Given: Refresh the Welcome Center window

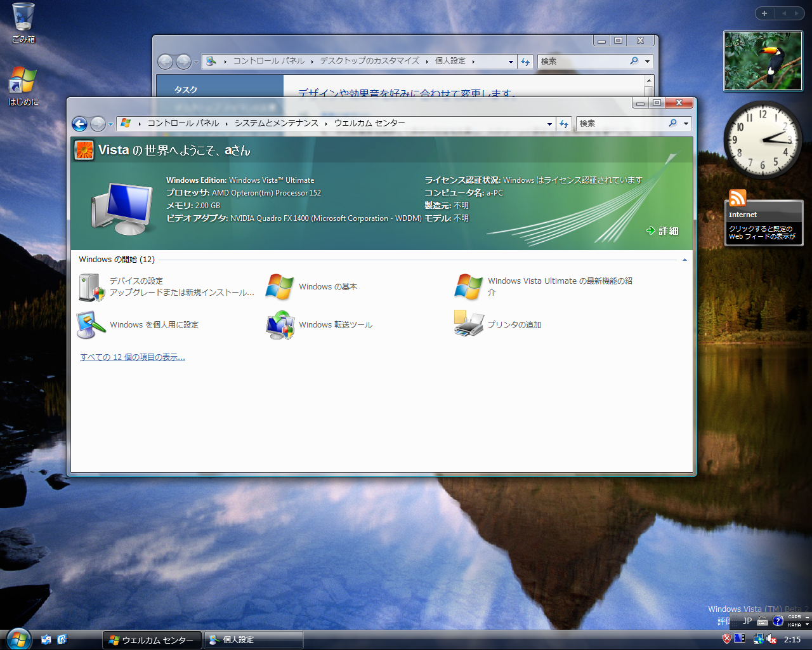Looking at the screenshot, I should [x=564, y=124].
